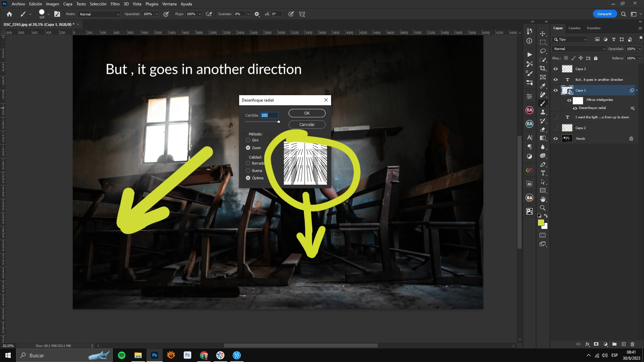Open the brush Modo dropdown
Viewport: 644px width, 362px height.
(99, 14)
